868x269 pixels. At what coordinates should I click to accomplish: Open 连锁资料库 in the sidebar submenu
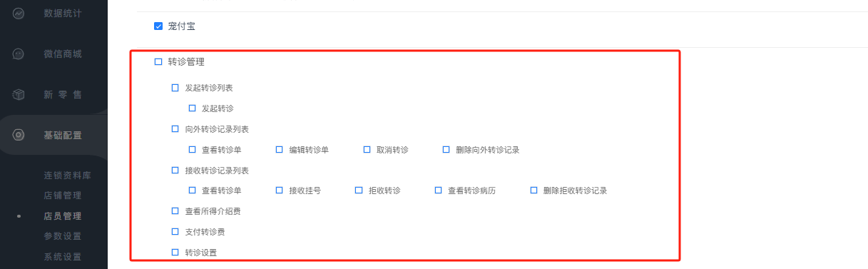click(68, 176)
